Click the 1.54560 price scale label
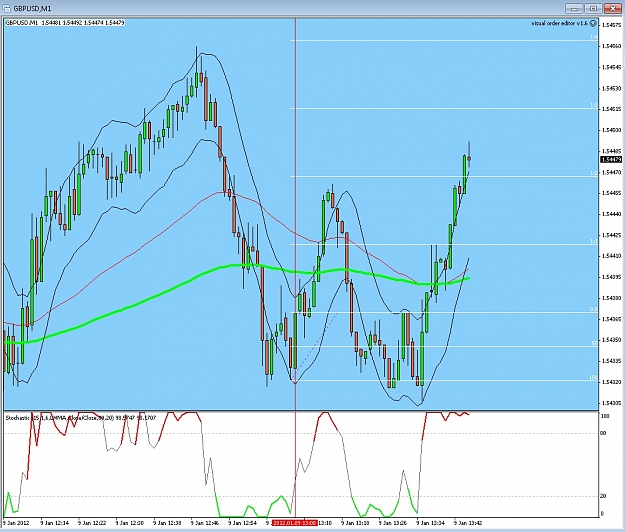This screenshot has height=532, width=625. [612, 46]
